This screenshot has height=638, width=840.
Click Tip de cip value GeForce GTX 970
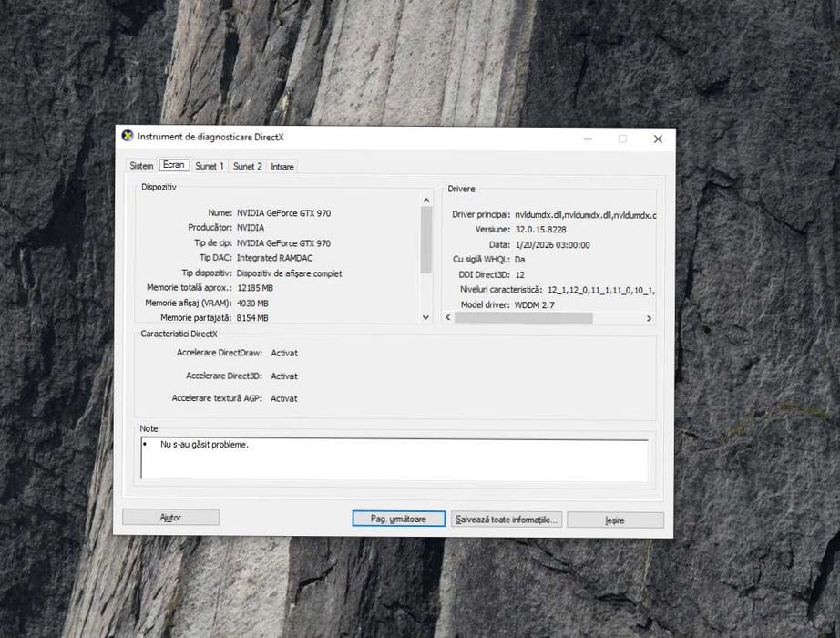(x=284, y=242)
